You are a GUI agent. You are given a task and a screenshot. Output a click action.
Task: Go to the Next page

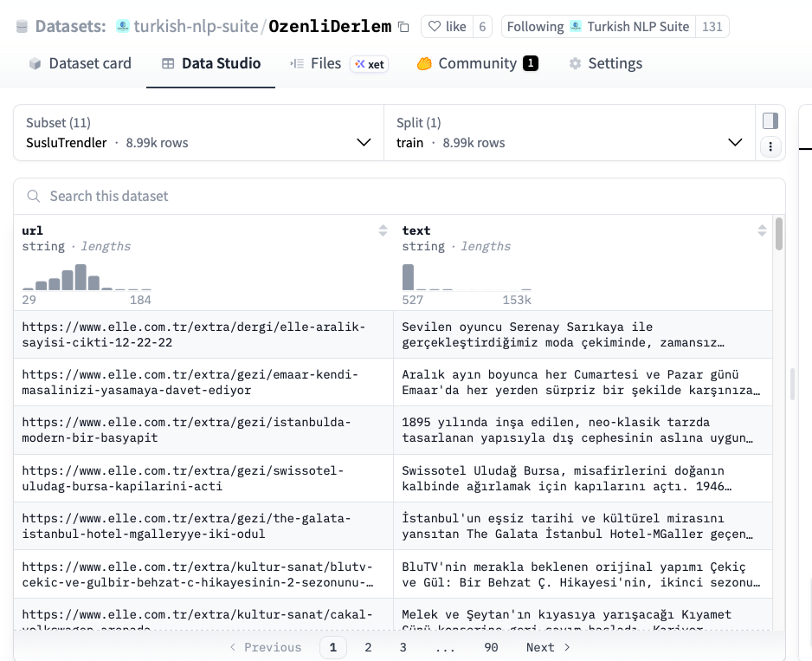pos(548,647)
